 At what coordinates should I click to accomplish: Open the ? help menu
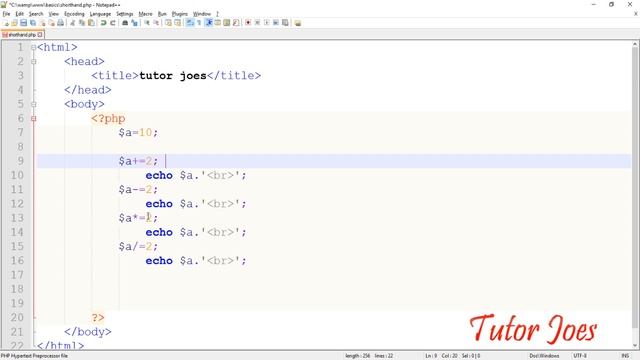click(x=218, y=14)
